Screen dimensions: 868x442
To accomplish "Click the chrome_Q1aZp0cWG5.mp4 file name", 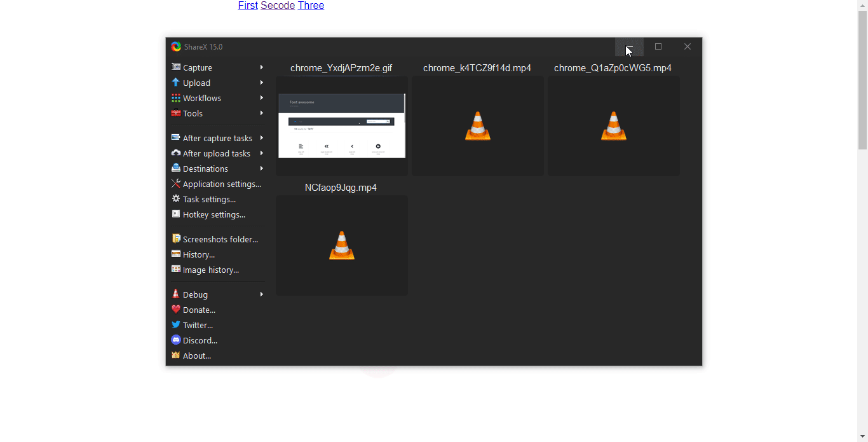I will pos(613,68).
